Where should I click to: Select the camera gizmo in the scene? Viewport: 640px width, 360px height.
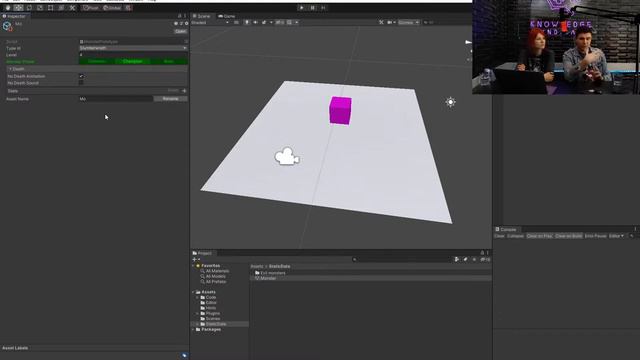tap(287, 156)
